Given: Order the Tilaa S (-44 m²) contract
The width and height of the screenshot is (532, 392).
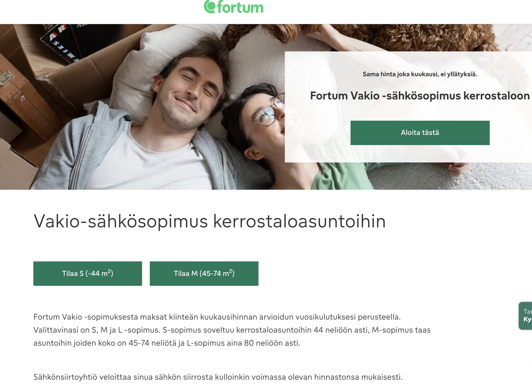Looking at the screenshot, I should [x=88, y=273].
